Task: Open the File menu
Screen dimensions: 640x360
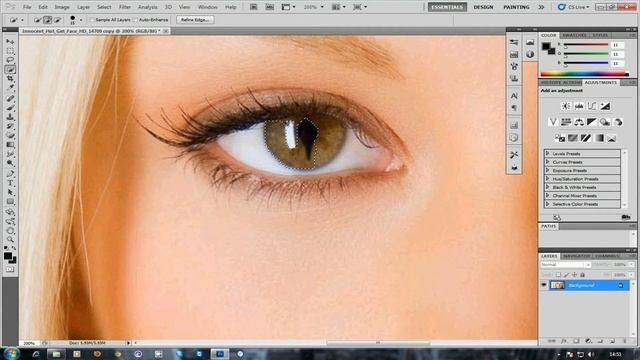Action: click(x=27, y=7)
